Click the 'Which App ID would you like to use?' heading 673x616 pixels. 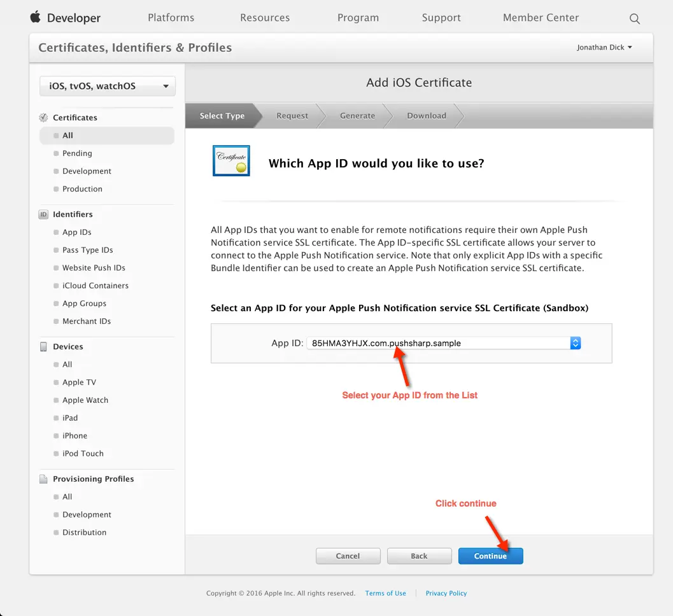coord(376,164)
